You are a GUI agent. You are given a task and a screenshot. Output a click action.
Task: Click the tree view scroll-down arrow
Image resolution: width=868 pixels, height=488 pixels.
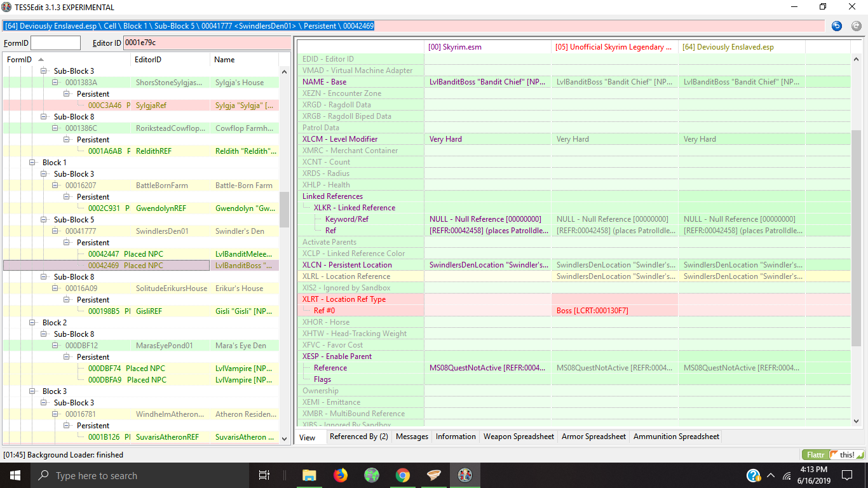coord(284,438)
